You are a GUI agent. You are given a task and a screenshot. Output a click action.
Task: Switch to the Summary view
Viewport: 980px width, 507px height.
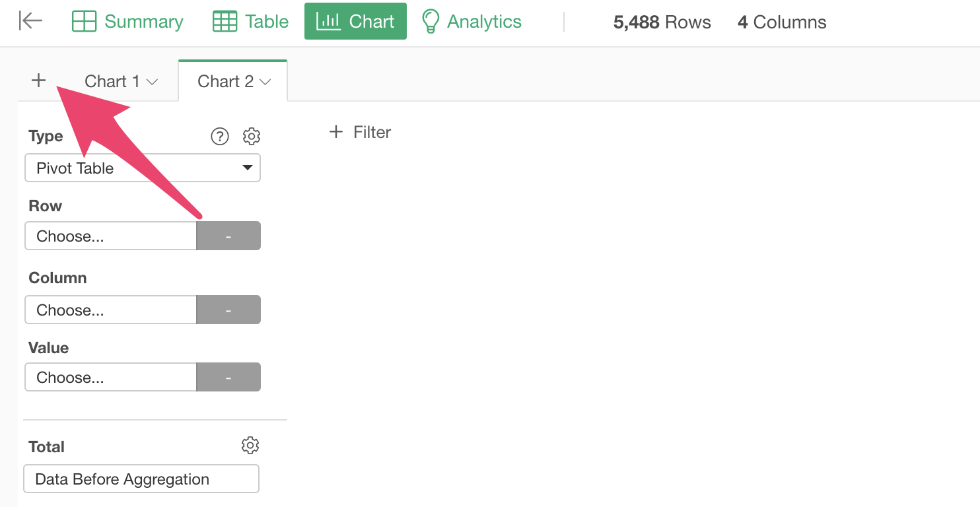[x=127, y=22]
